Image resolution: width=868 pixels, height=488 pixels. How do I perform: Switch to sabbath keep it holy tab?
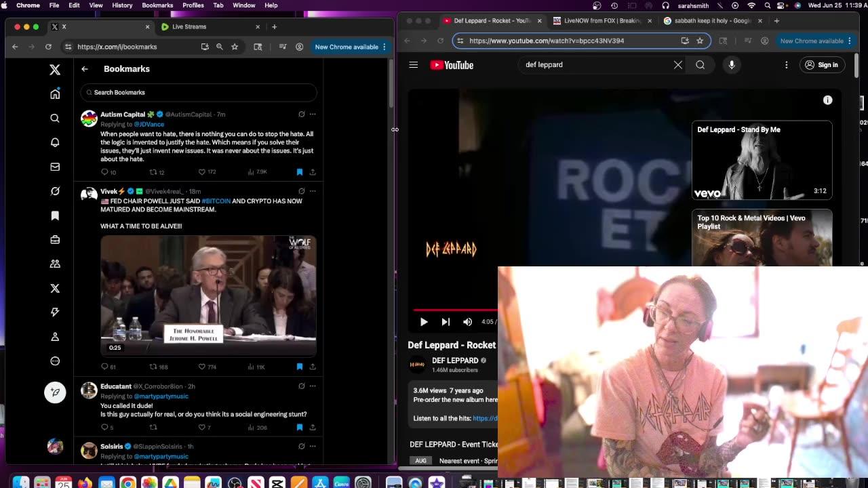(x=712, y=21)
